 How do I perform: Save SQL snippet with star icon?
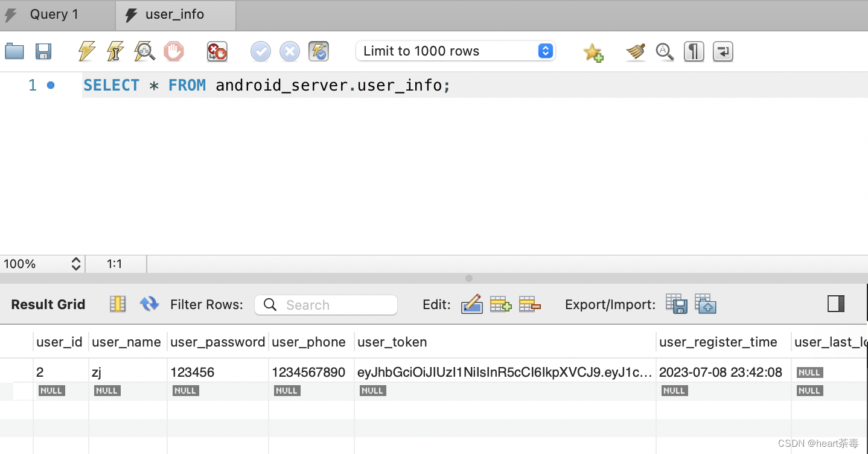(593, 51)
